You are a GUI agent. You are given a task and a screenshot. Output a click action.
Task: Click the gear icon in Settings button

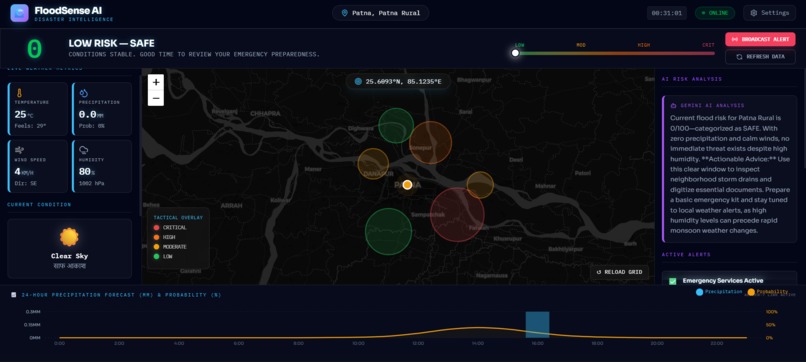tap(754, 13)
